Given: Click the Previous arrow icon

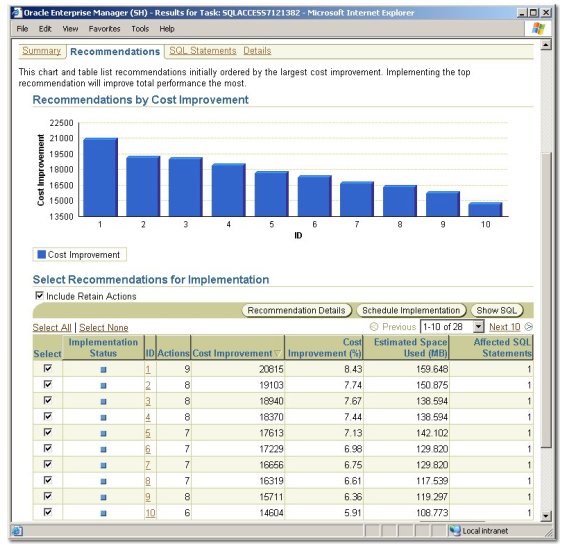Looking at the screenshot, I should tap(374, 326).
